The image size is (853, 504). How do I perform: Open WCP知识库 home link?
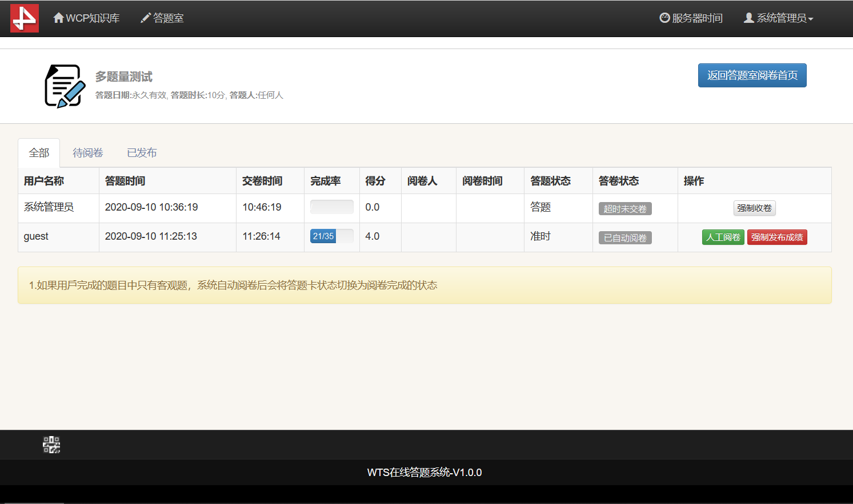pos(87,18)
